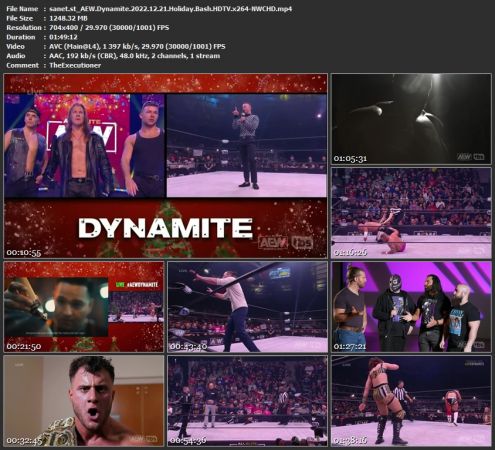Select the backstage group thumbnail at 01:27:21
This screenshot has height=450, width=495.
[411, 307]
